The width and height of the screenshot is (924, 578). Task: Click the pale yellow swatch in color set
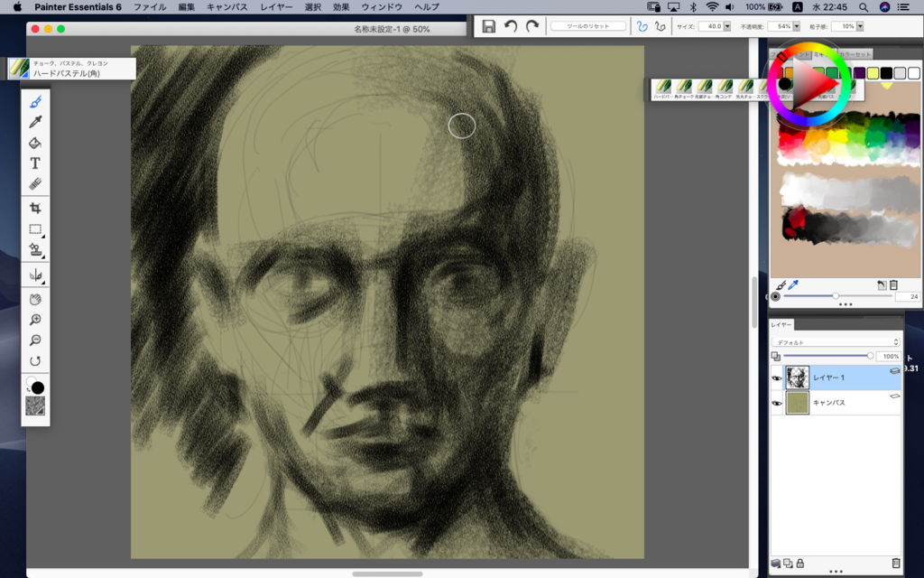[873, 73]
